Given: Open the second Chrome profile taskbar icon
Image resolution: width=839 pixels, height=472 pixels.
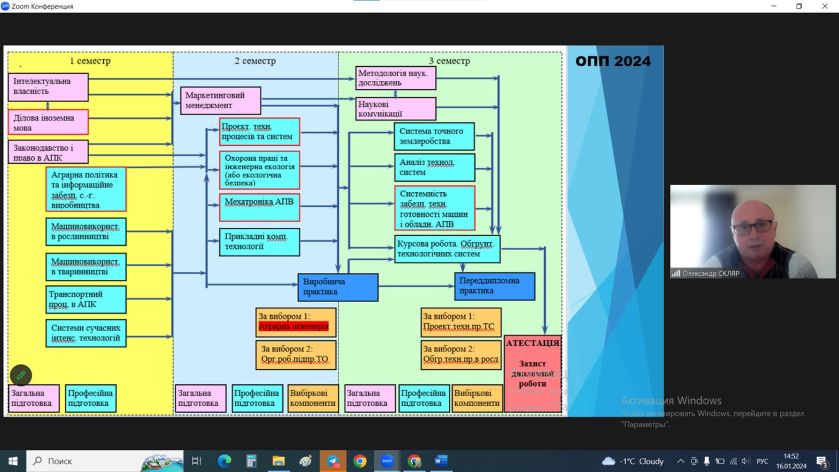Looking at the screenshot, I should click(x=414, y=461).
